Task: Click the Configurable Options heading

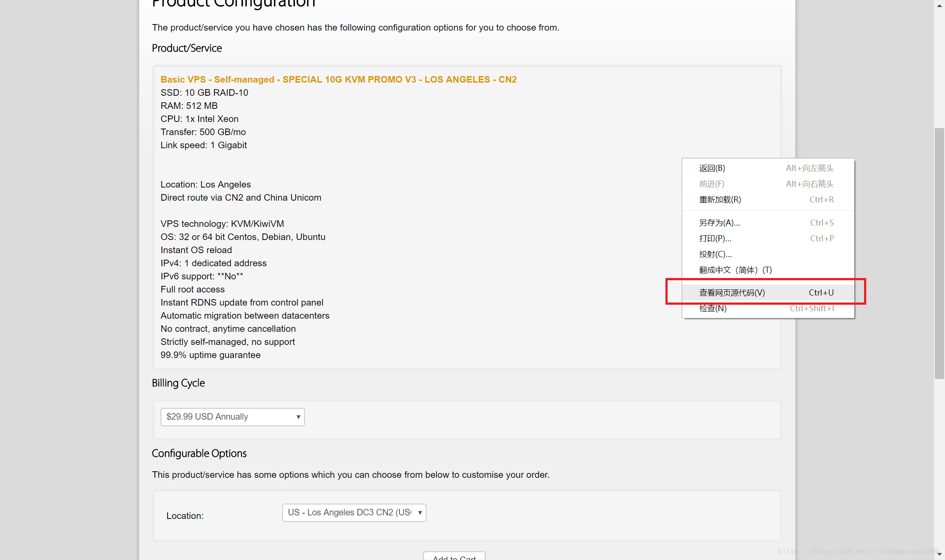Action: pos(199,454)
